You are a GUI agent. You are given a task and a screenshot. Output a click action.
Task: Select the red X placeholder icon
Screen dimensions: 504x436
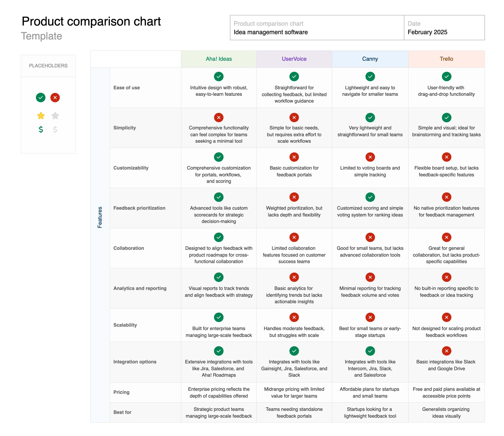55,98
